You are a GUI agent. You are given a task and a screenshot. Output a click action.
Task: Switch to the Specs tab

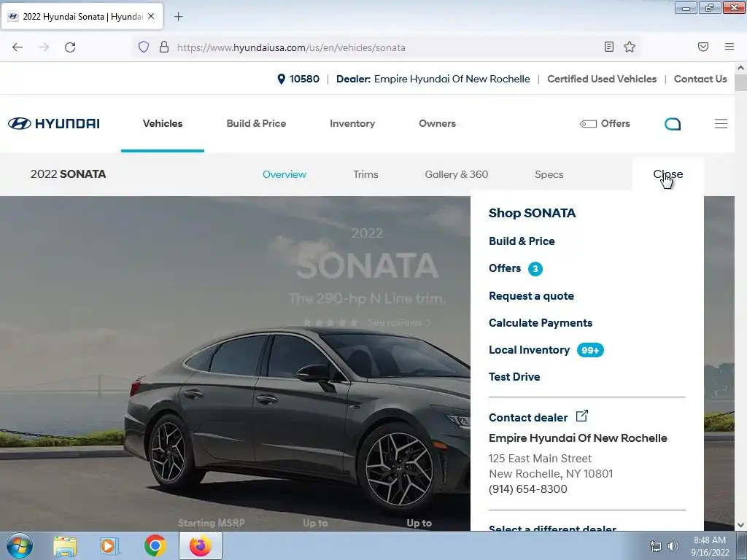tap(549, 174)
